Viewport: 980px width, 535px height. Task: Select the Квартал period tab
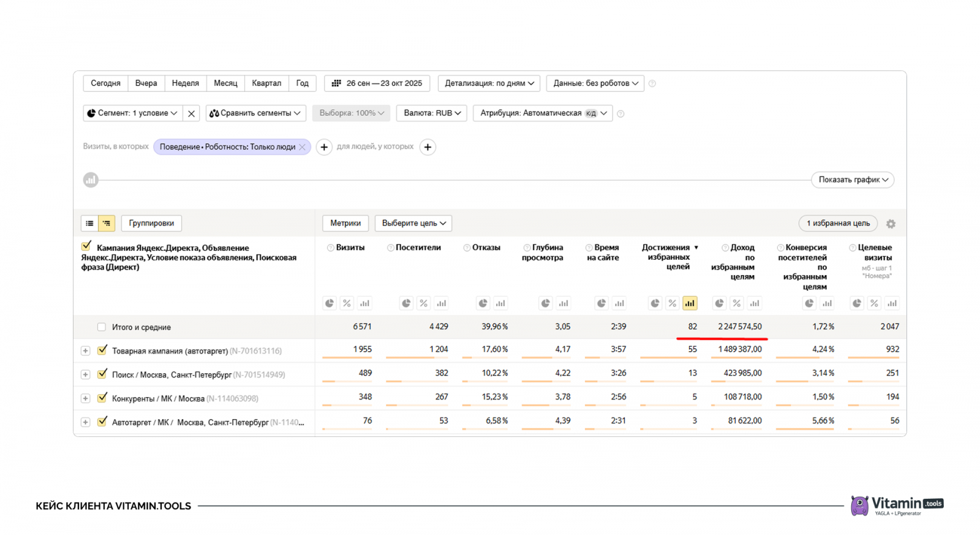coord(266,83)
